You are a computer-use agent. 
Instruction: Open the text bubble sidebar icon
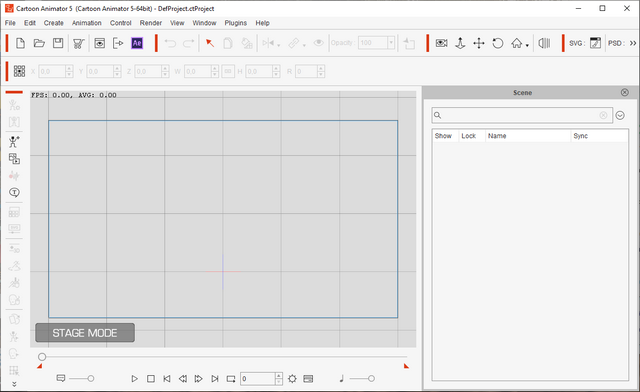point(14,192)
